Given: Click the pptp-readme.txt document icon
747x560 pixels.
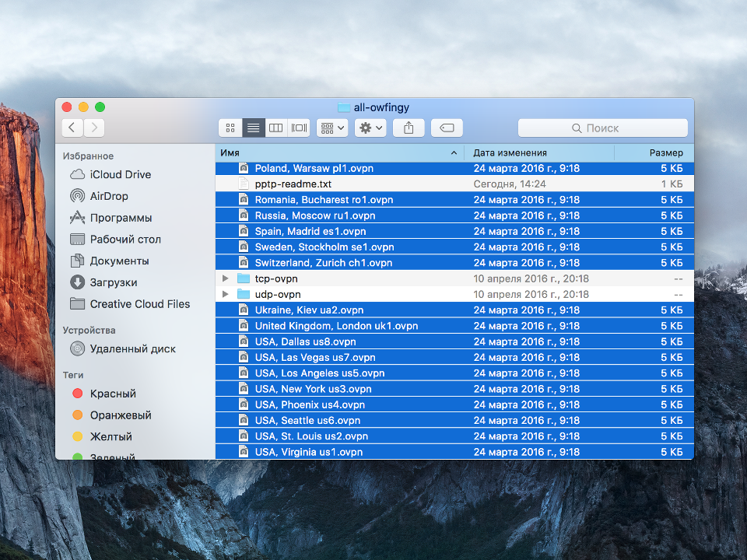Looking at the screenshot, I should [244, 184].
